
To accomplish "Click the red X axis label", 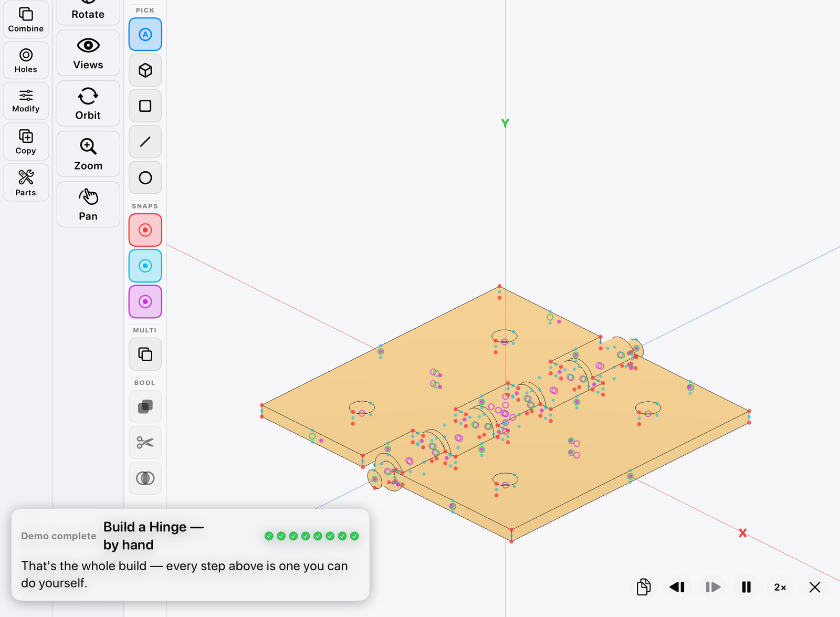I will [x=743, y=533].
